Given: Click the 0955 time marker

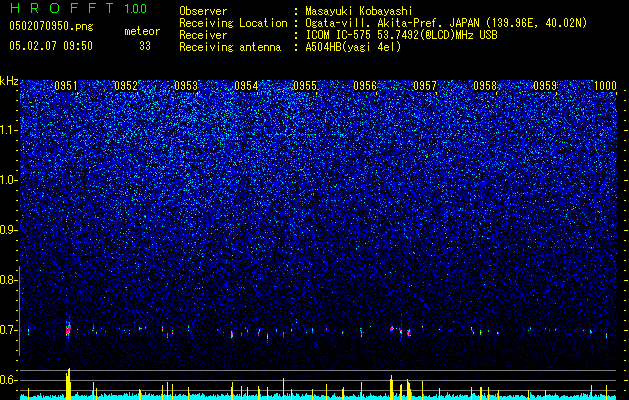Looking at the screenshot, I should coord(305,86).
